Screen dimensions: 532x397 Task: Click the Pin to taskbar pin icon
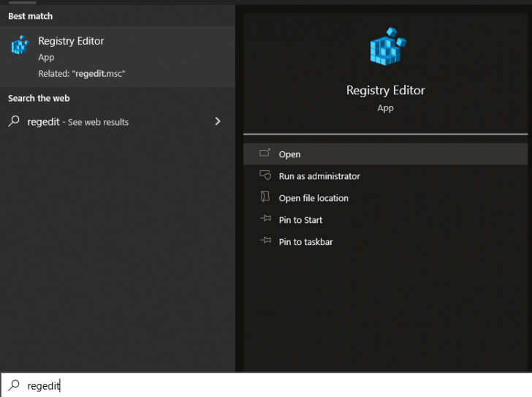click(x=265, y=241)
